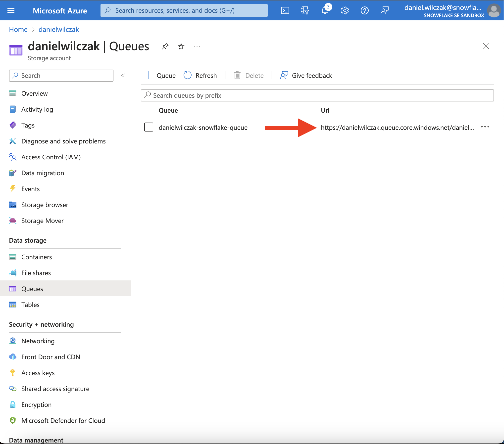
Task: Open Cloud Shell from the top bar
Action: coord(285,10)
